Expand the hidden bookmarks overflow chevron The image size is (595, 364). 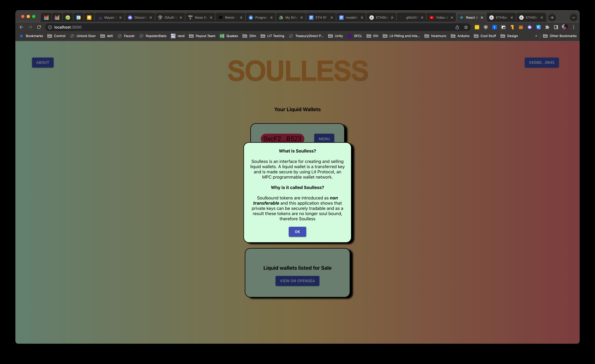click(x=536, y=36)
